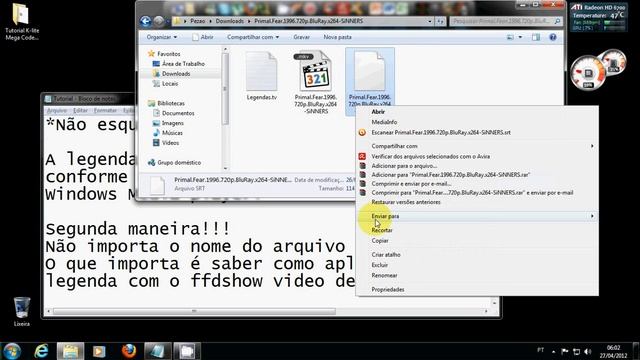Launch Internet Explorer from taskbar

coord(42,351)
